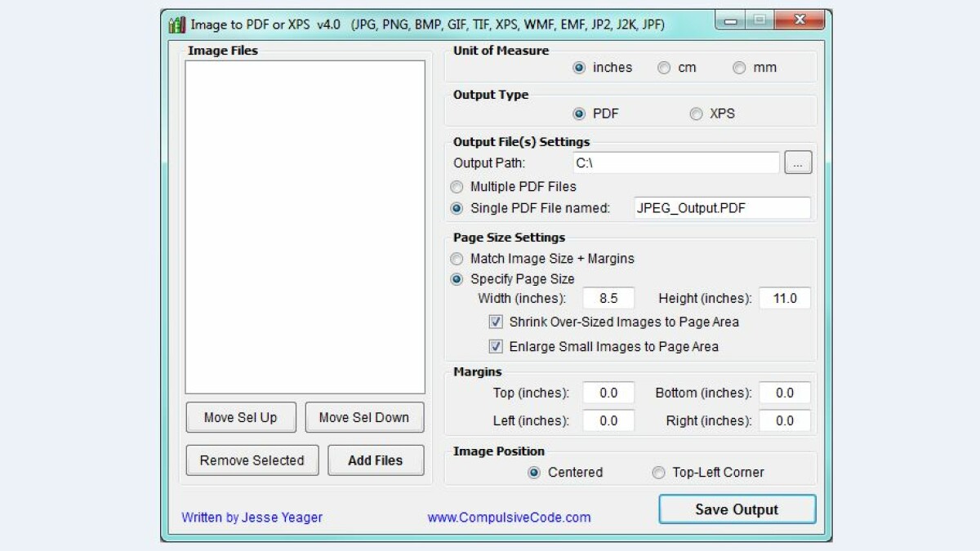This screenshot has width=980, height=551.
Task: Choose mm as unit of measure
Action: click(739, 68)
